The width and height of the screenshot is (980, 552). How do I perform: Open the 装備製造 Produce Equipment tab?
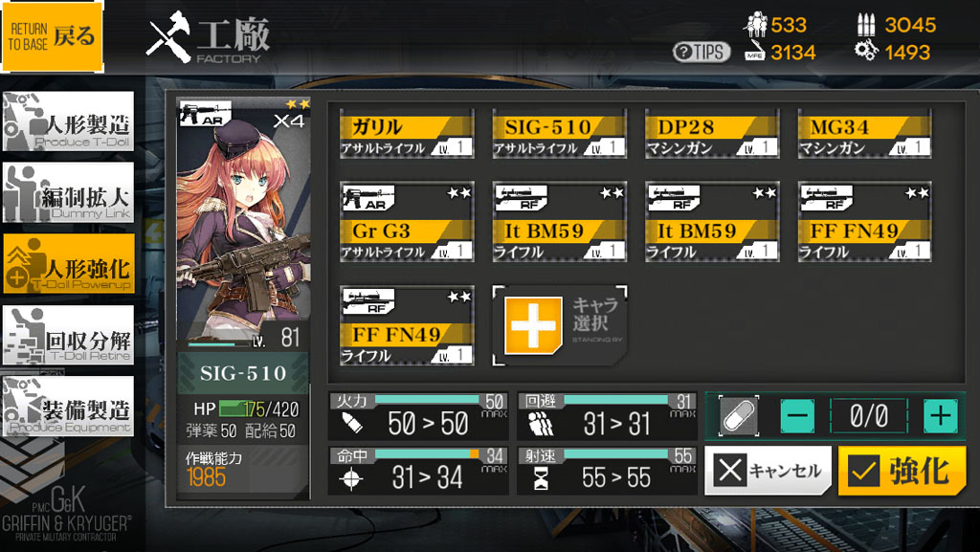(68, 406)
